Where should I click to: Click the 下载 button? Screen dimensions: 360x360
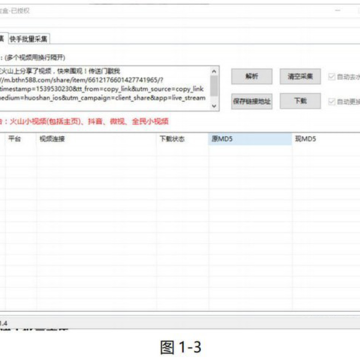point(300,101)
